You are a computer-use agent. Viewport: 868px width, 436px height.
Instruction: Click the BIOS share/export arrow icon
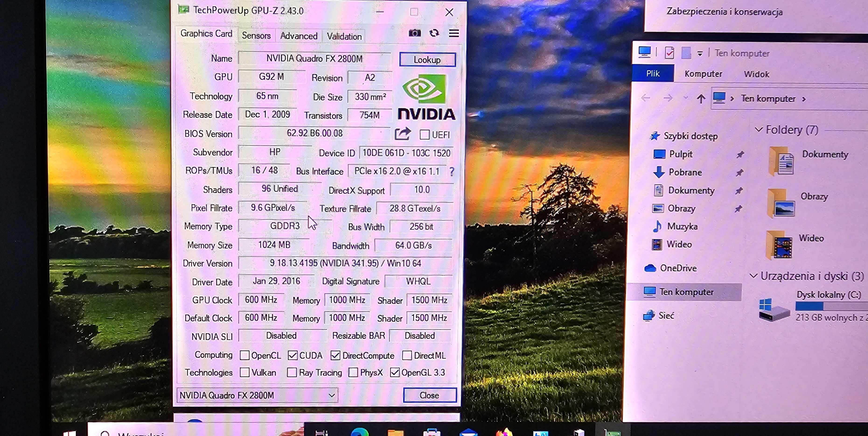[403, 134]
